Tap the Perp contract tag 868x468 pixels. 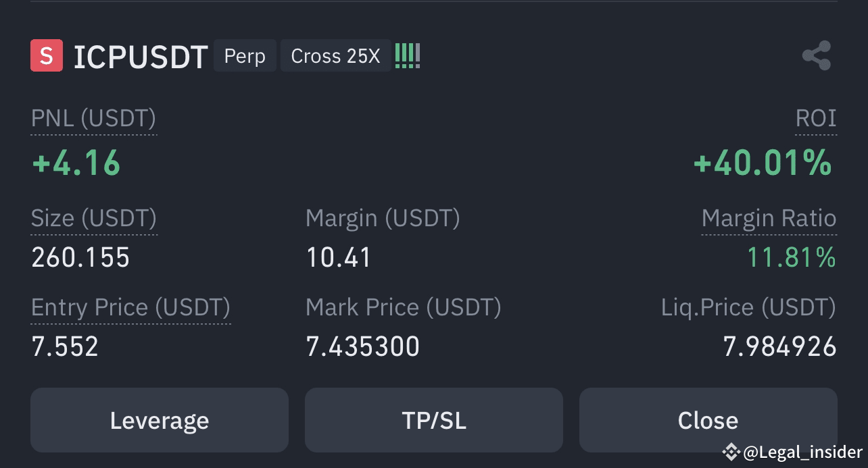click(x=245, y=55)
